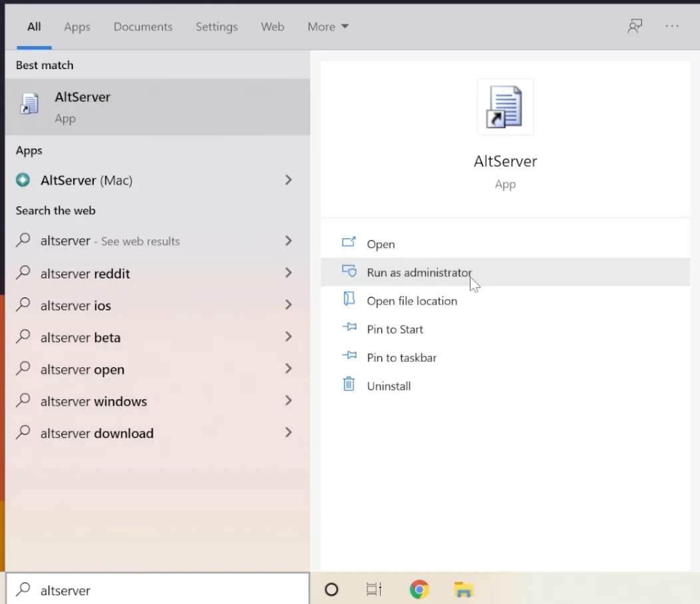Launch Google Chrome from the taskbar
This screenshot has height=604, width=700.
coord(419,589)
